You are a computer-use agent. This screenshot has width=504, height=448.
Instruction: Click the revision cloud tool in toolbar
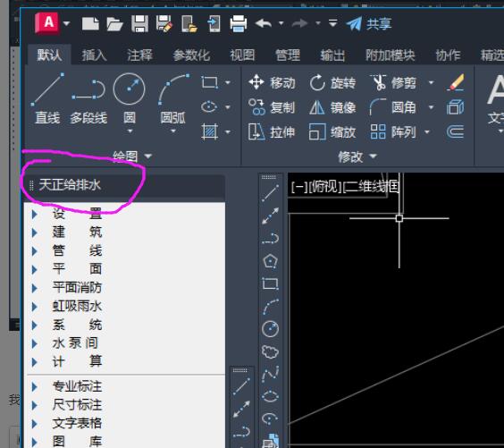pyautogui.click(x=270, y=351)
